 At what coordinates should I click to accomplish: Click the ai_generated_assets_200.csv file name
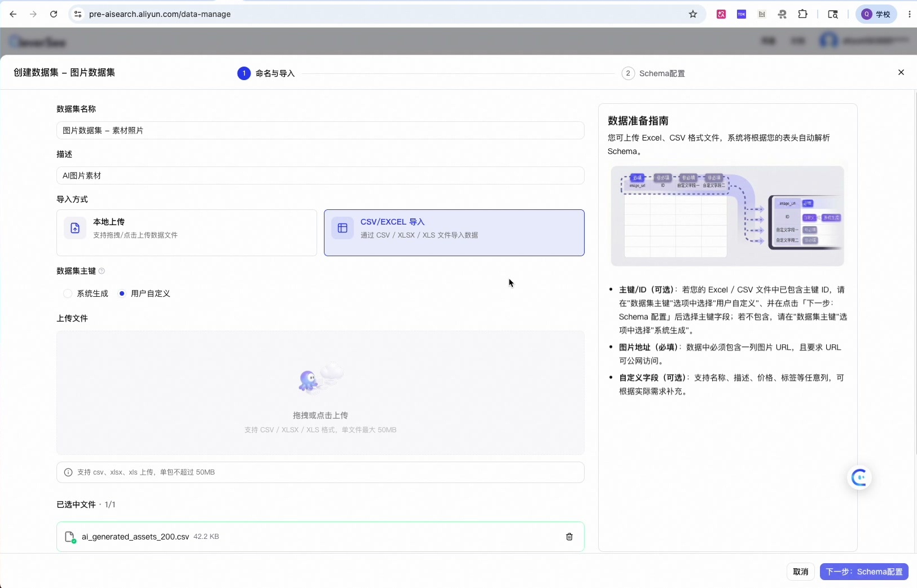click(x=135, y=537)
